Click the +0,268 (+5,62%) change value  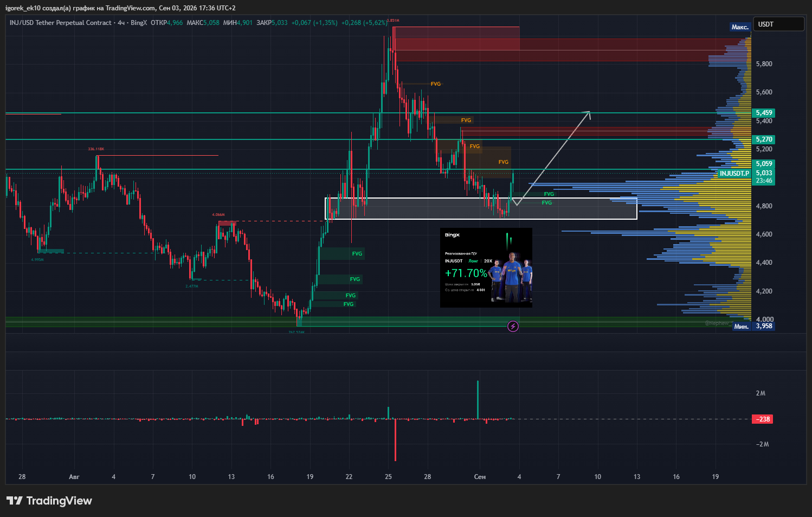[x=364, y=23]
